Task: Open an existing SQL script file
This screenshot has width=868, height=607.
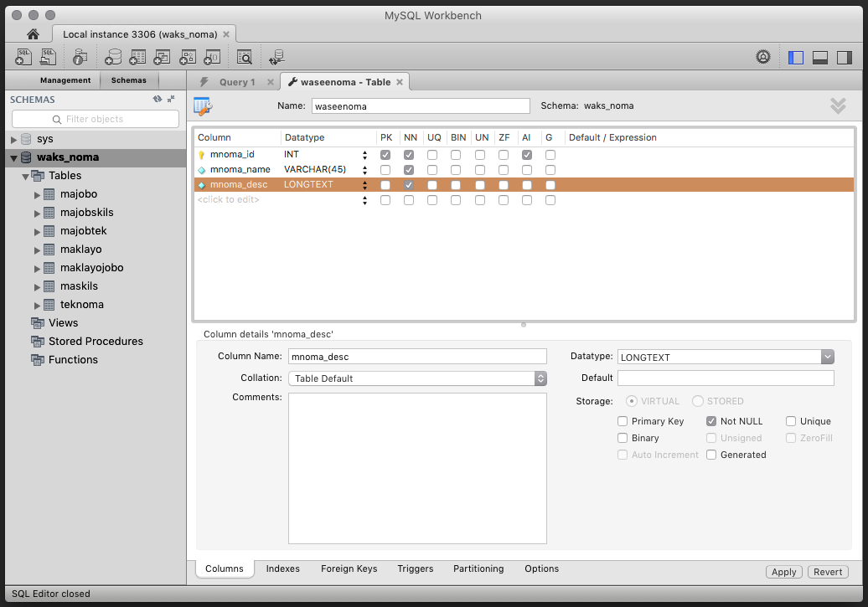Action: pyautogui.click(x=48, y=56)
